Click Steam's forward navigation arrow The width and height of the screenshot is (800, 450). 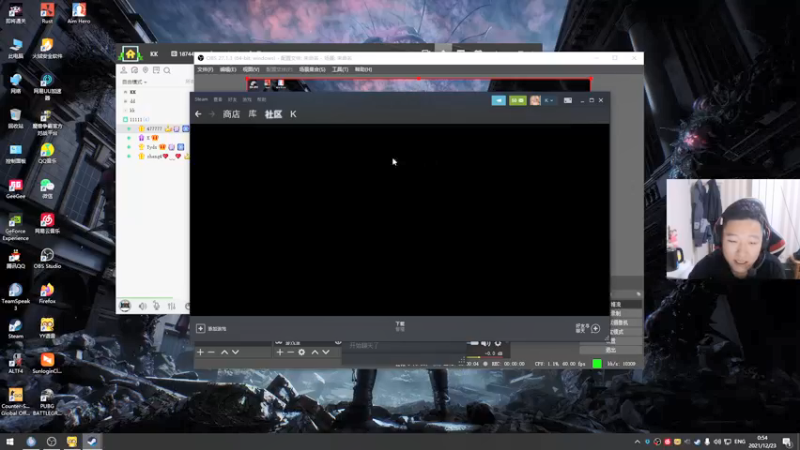212,114
